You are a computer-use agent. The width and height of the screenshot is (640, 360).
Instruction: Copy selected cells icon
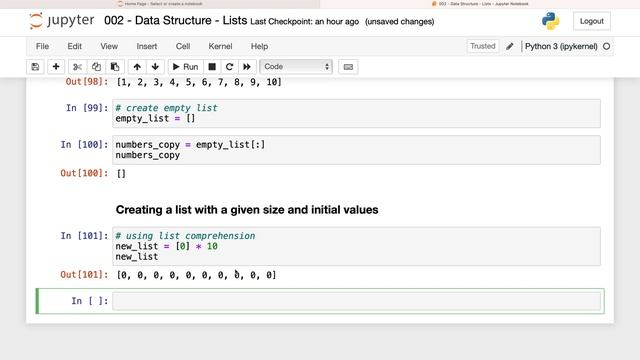click(x=96, y=67)
